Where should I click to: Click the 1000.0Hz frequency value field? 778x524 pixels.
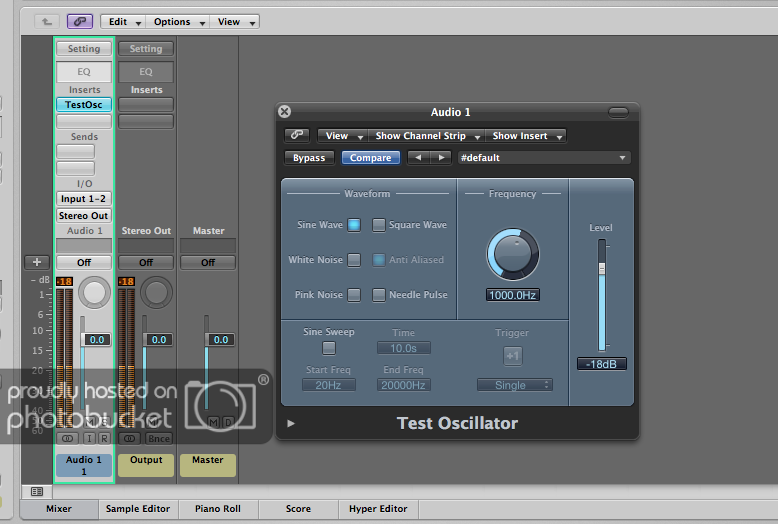512,295
